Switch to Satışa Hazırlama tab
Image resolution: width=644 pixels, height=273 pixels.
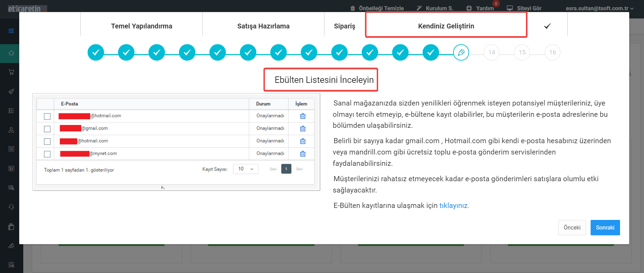pyautogui.click(x=263, y=26)
